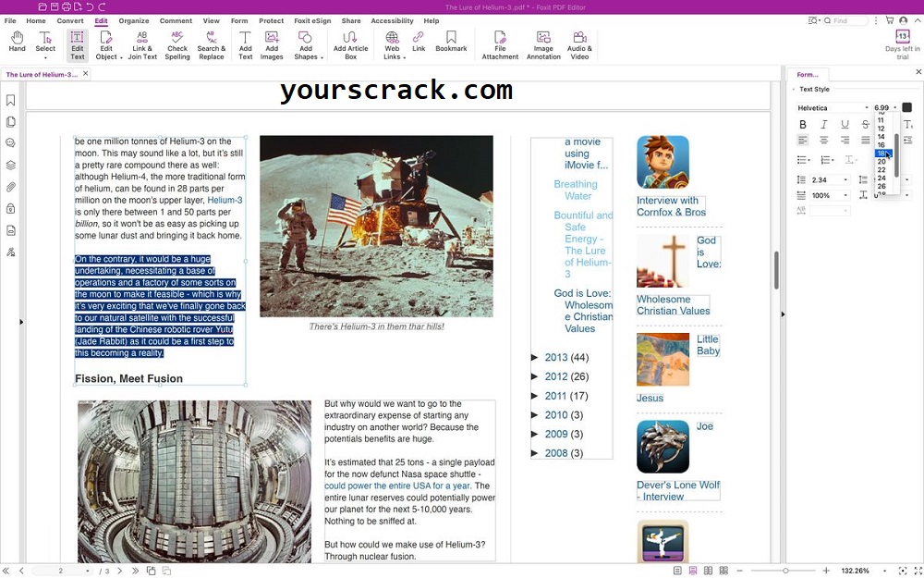Image resolution: width=924 pixels, height=578 pixels.
Task: Choose the Add Images tool
Action: point(272,45)
